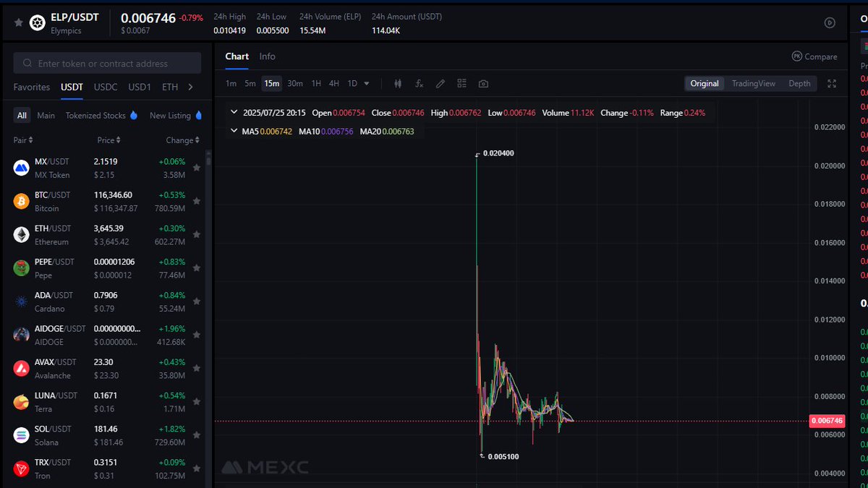The height and width of the screenshot is (488, 868).
Task: Sort list by Price column
Action: (109, 140)
